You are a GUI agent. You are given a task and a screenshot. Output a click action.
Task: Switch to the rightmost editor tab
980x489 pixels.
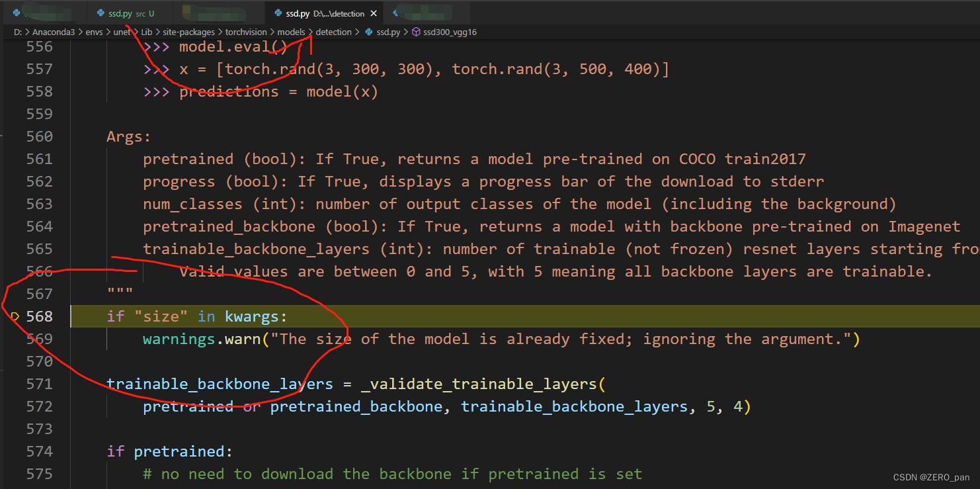pos(427,13)
